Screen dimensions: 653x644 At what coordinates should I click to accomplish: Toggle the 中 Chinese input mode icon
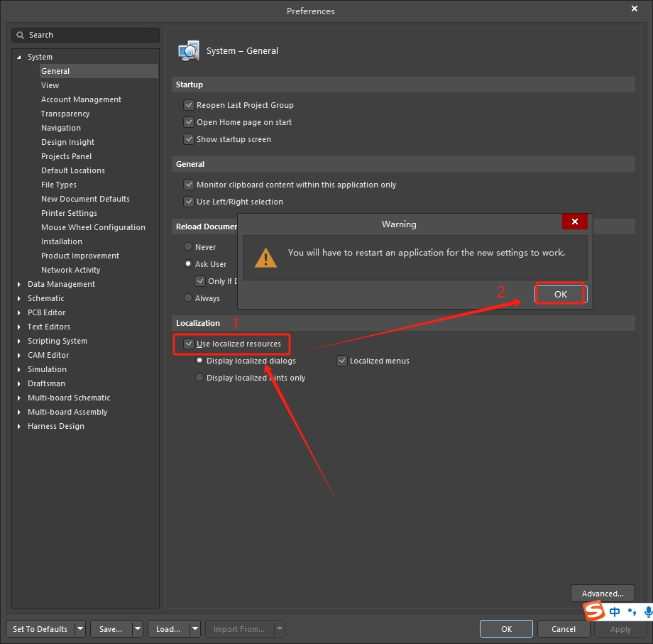pyautogui.click(x=615, y=611)
